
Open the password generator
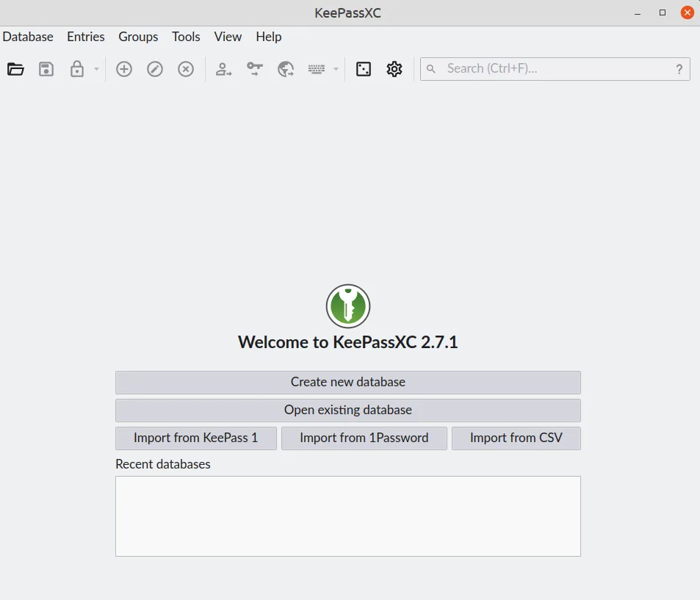[363, 68]
